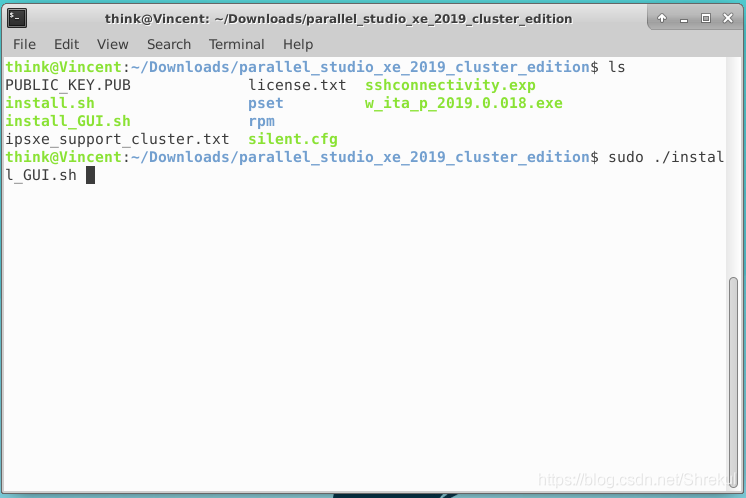Minimize the terminal window

click(684, 19)
